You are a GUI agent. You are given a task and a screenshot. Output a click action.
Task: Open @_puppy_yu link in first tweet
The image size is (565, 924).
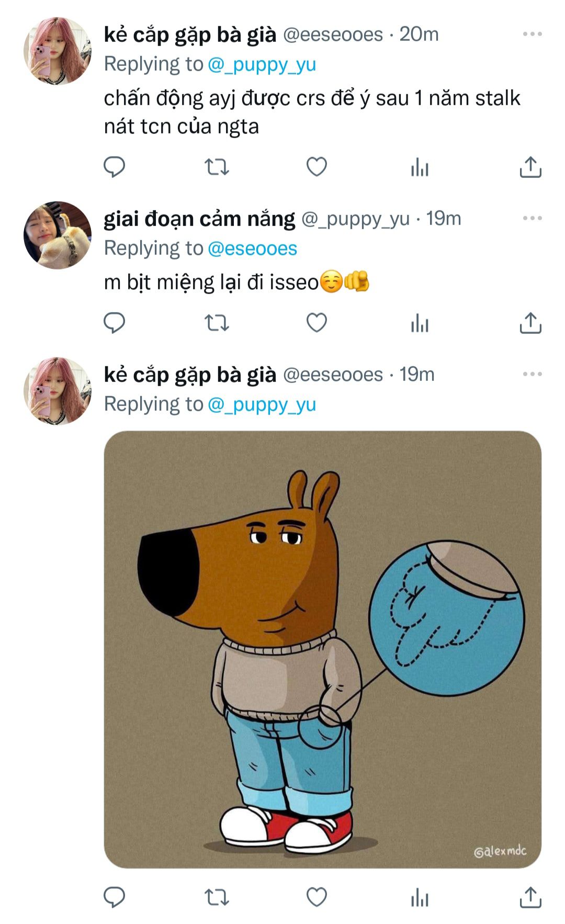pyautogui.click(x=262, y=65)
